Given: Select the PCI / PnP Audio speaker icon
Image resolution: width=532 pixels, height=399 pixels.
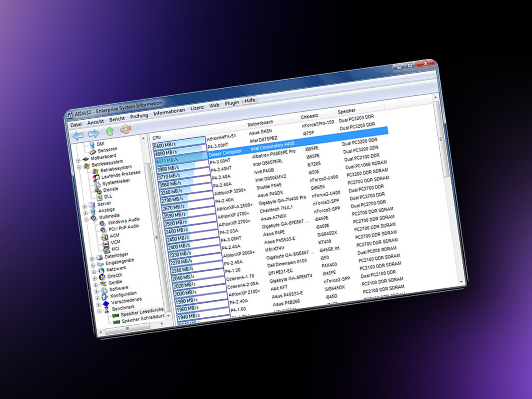Looking at the screenshot, I should (103, 230).
